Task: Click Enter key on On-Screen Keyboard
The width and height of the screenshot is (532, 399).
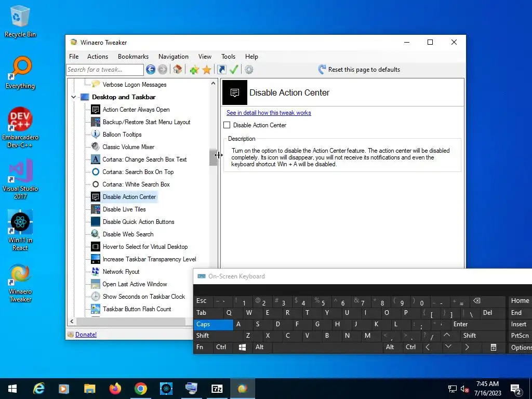Action: tap(478, 324)
